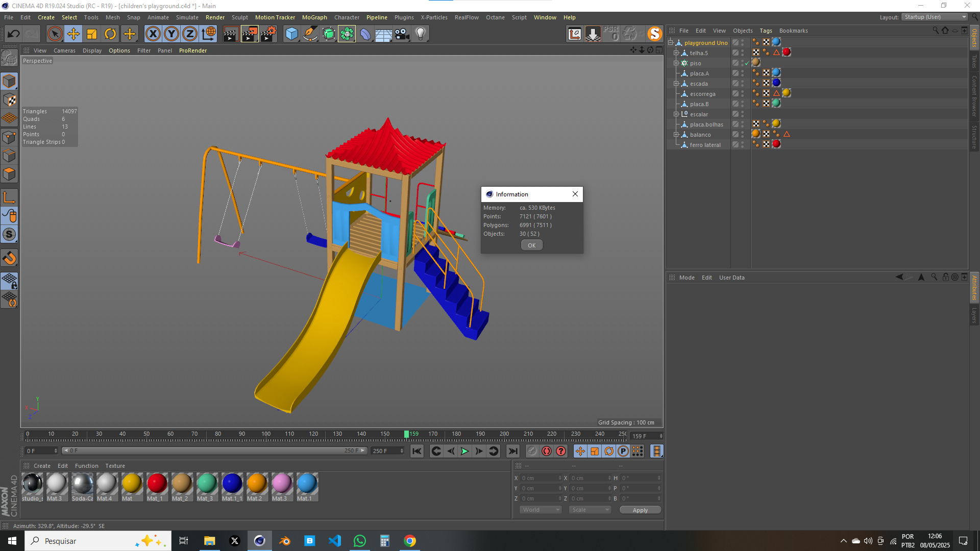Select the spline Pen tool
The image size is (980, 551).
pos(310,34)
